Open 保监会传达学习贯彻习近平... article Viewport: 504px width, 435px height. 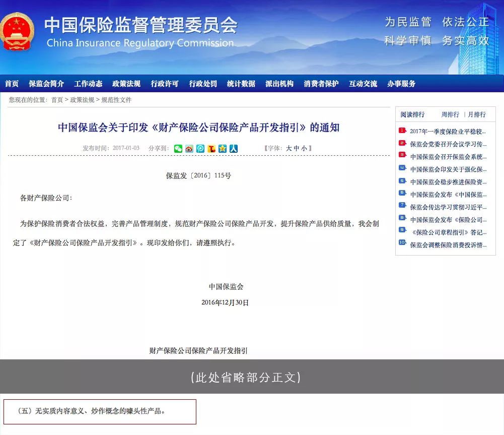coord(448,207)
